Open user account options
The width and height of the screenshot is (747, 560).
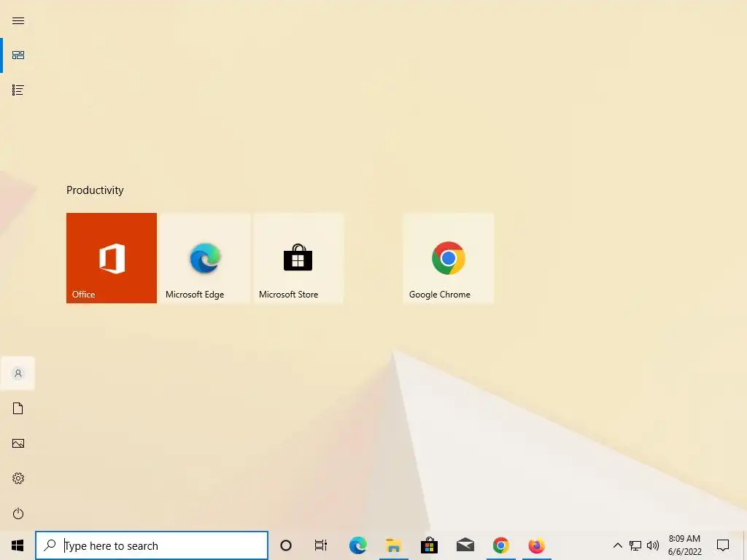[x=18, y=373]
